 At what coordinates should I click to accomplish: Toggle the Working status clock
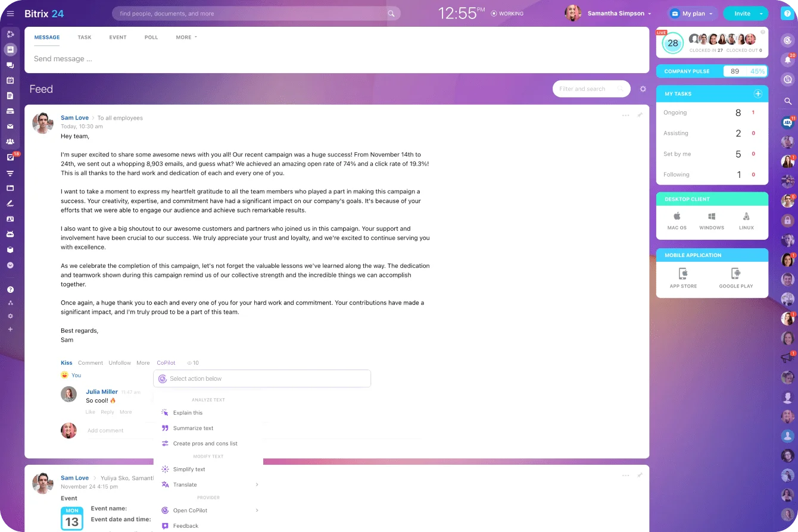pos(507,14)
